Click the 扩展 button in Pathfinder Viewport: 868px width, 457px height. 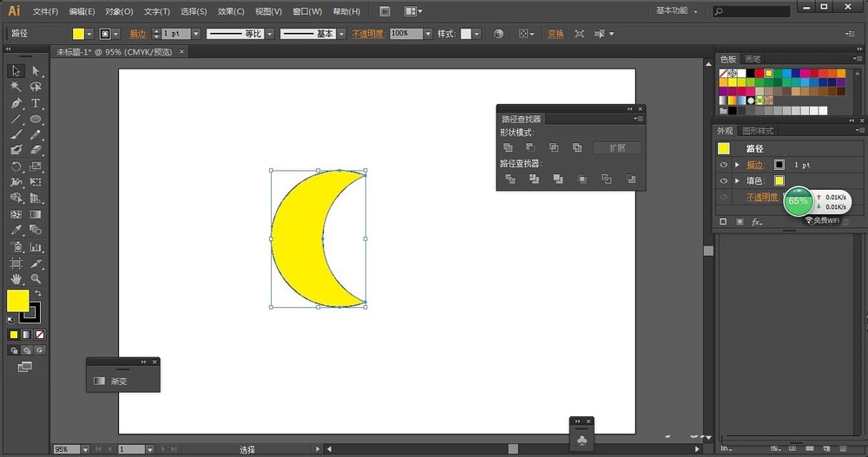(617, 147)
